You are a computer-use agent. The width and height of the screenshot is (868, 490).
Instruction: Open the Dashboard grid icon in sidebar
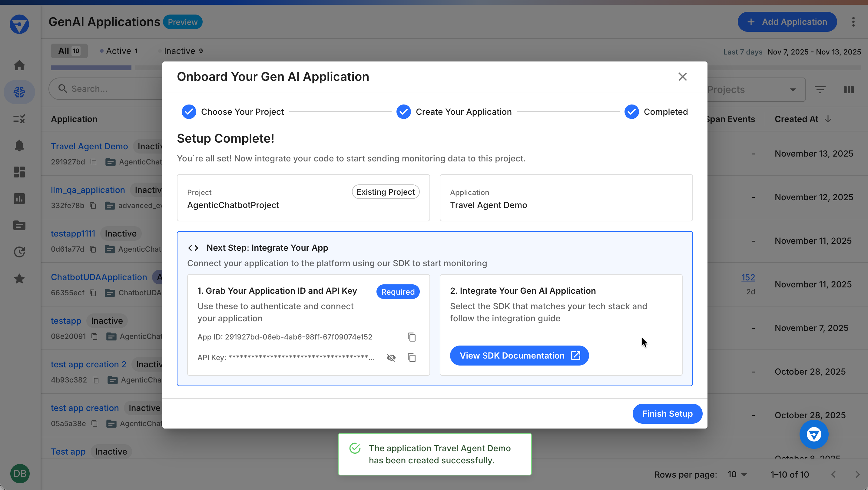coord(19,172)
